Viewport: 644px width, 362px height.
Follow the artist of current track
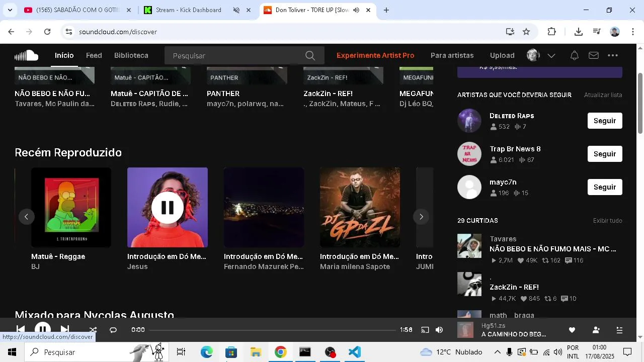[x=596, y=330]
